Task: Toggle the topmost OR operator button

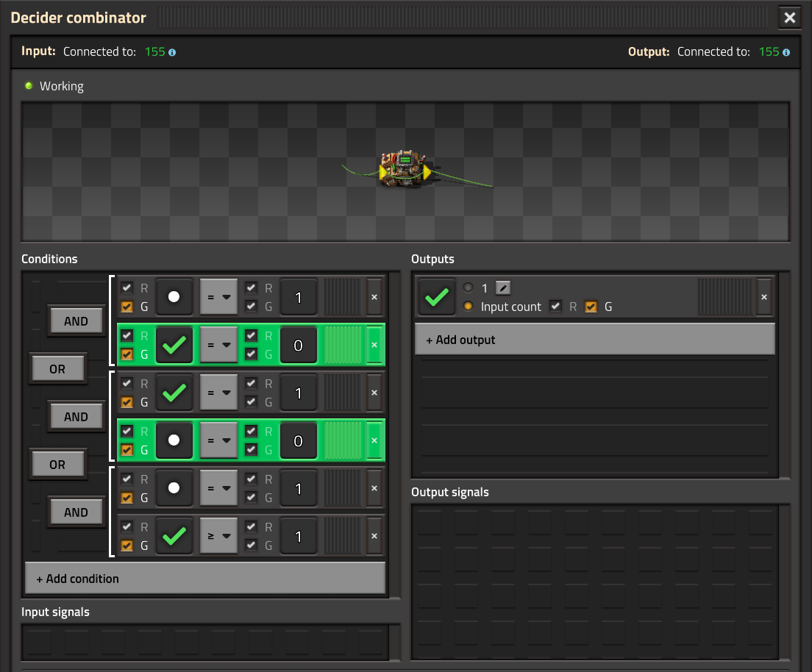Action: click(57, 369)
